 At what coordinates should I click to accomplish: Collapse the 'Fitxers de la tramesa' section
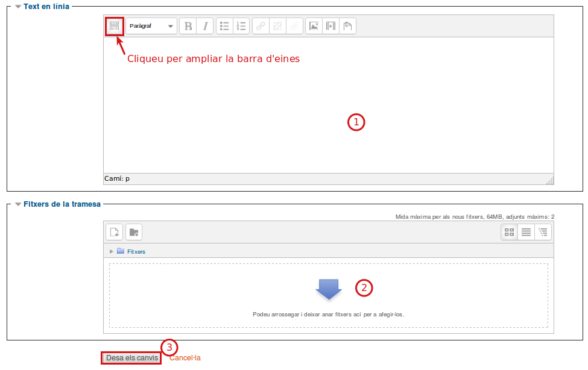18,204
